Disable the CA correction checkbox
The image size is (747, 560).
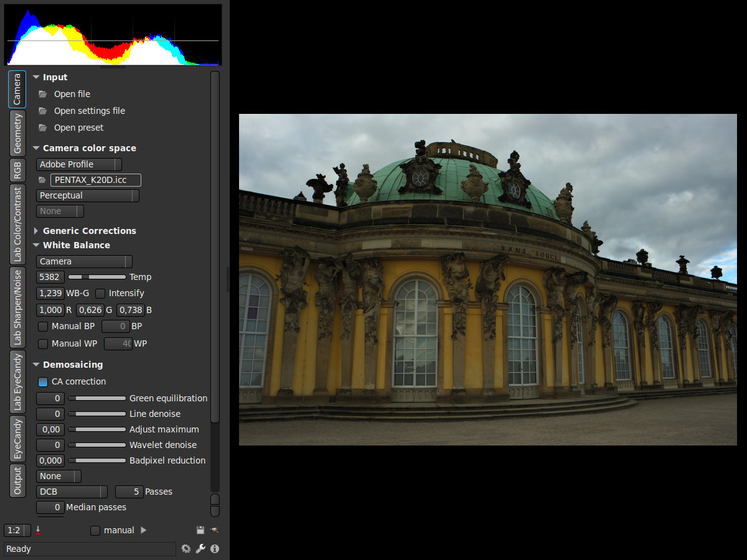pyautogui.click(x=43, y=381)
